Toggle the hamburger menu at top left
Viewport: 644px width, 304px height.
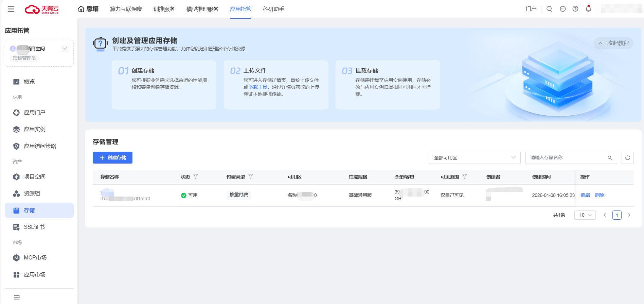11,9
